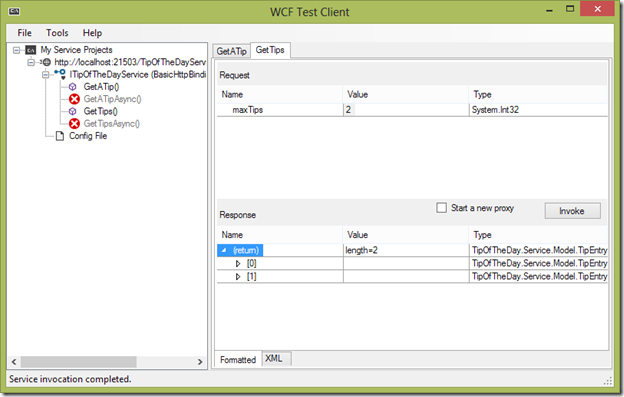Viewport: 624px width, 397px height.
Task: Click the GetATip() operation icon
Action: 72,87
